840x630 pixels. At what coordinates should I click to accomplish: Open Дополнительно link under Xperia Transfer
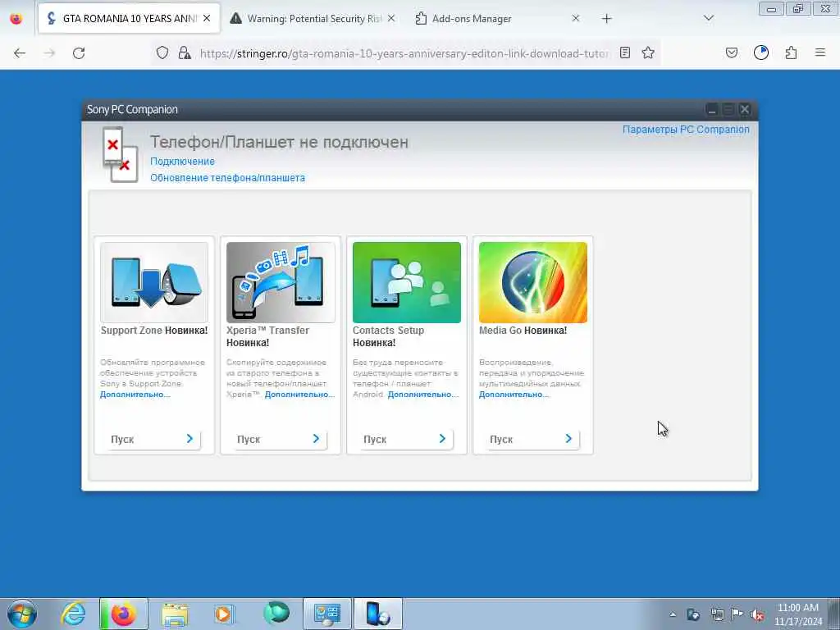click(x=299, y=395)
